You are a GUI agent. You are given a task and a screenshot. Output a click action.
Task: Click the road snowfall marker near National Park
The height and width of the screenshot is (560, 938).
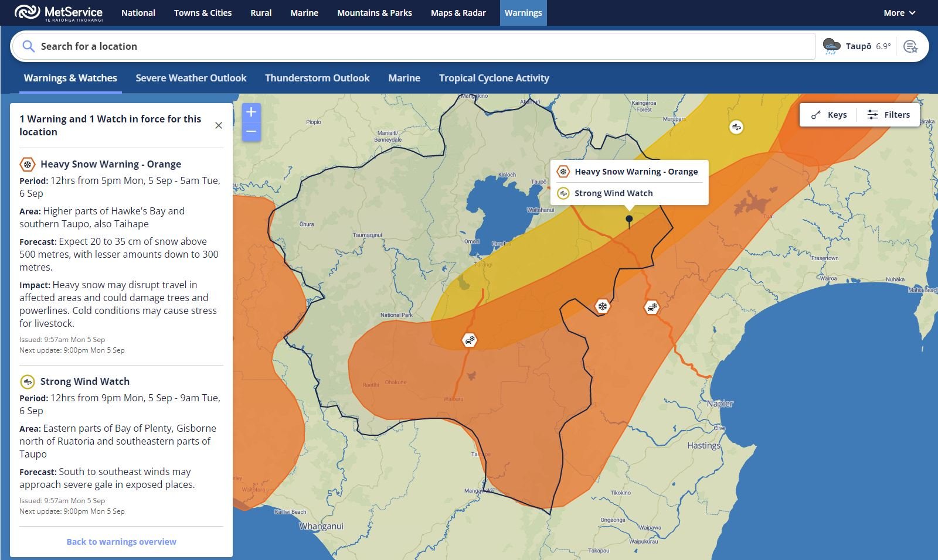(x=469, y=340)
